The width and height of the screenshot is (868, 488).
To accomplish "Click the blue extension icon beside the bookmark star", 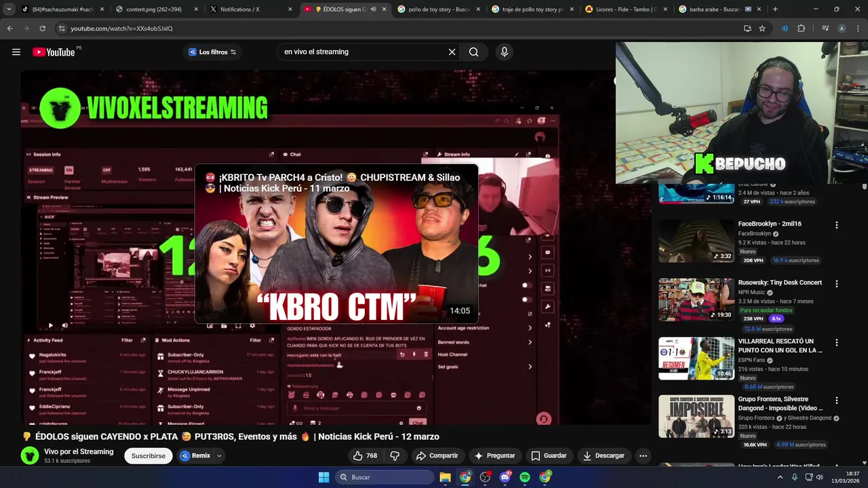I will 785,28.
